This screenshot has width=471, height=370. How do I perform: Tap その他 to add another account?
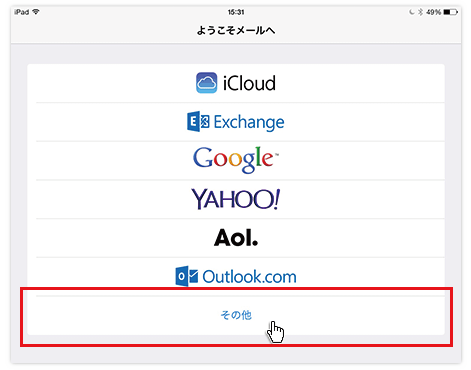point(236,315)
